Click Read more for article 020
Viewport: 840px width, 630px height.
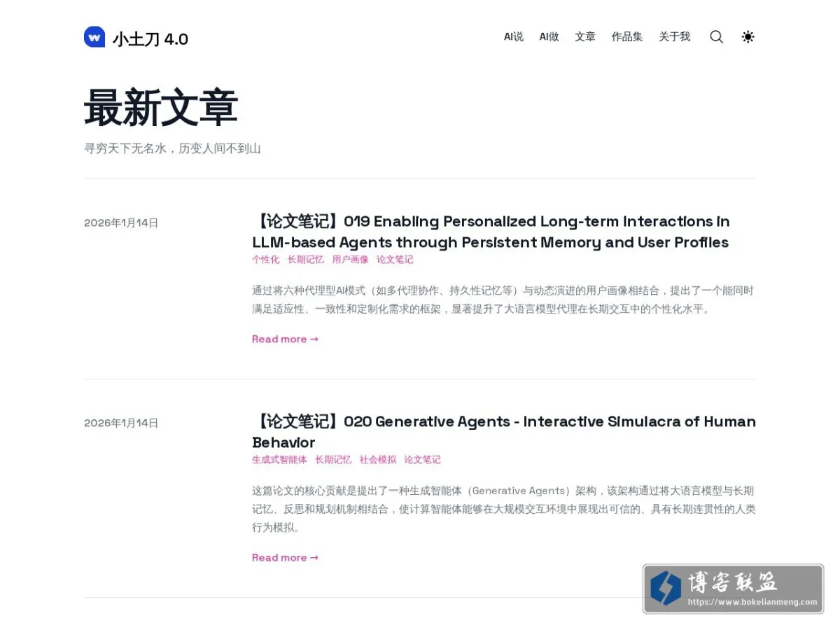click(285, 557)
